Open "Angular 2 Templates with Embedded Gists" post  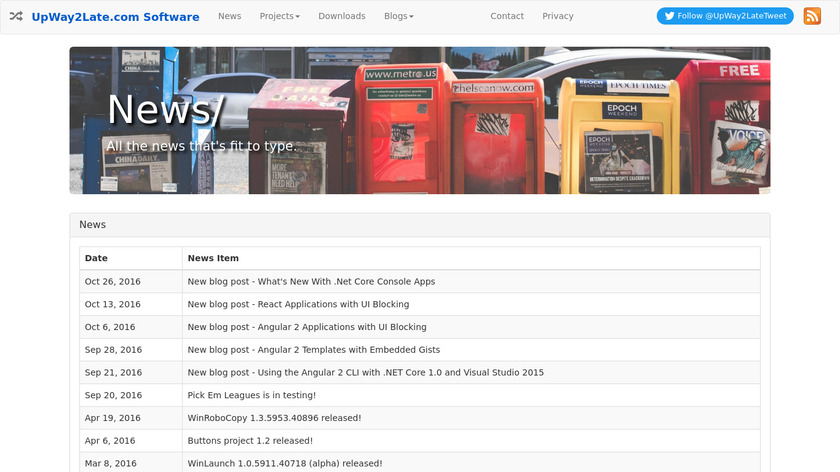tap(314, 350)
